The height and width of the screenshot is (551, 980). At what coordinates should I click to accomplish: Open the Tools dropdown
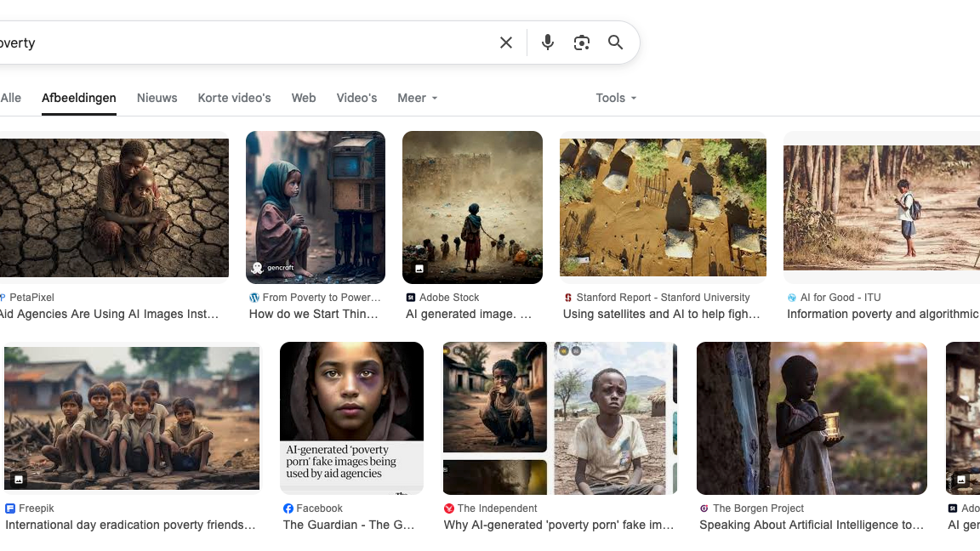(616, 98)
